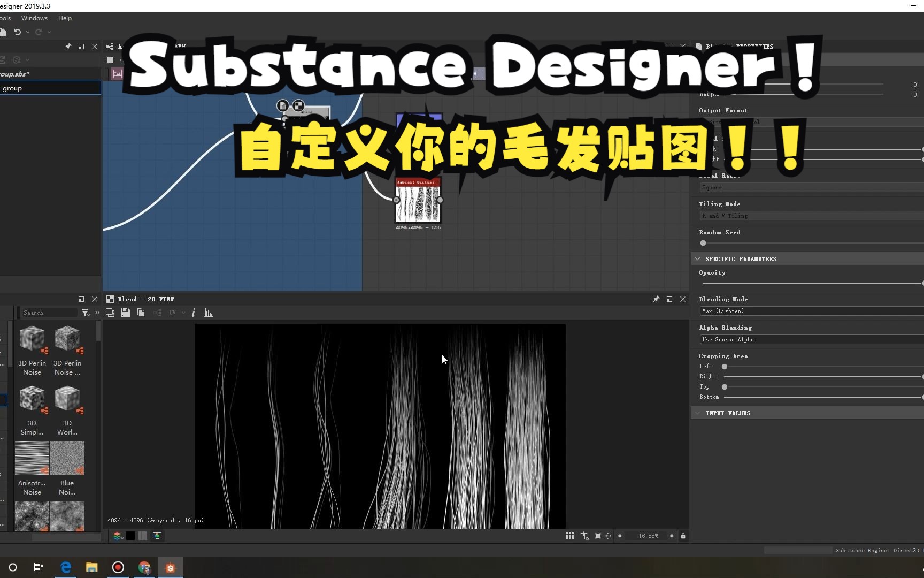Viewport: 924px width, 578px height.
Task: Click the Ambient Occlusion node input connector
Action: [396, 200]
